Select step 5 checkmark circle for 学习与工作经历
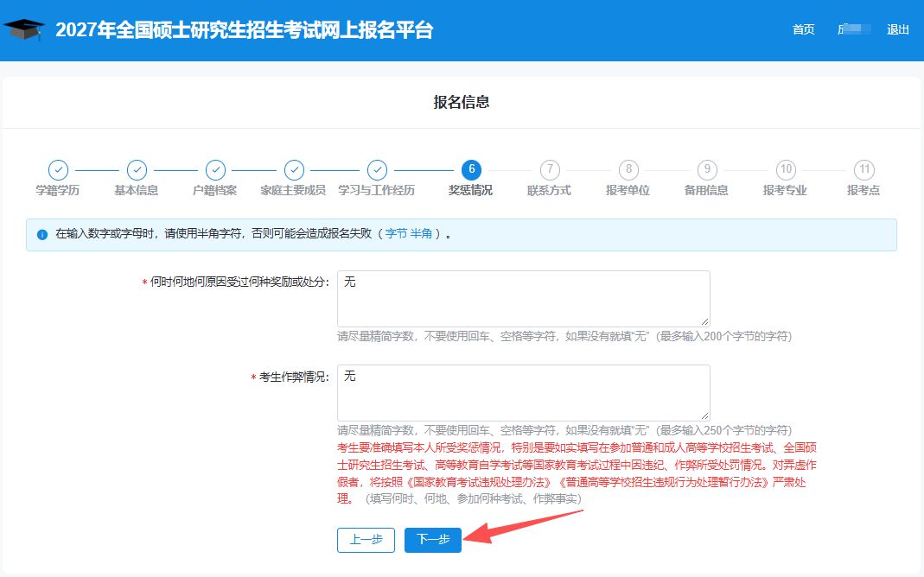Image resolution: width=924 pixels, height=577 pixels. click(x=377, y=170)
